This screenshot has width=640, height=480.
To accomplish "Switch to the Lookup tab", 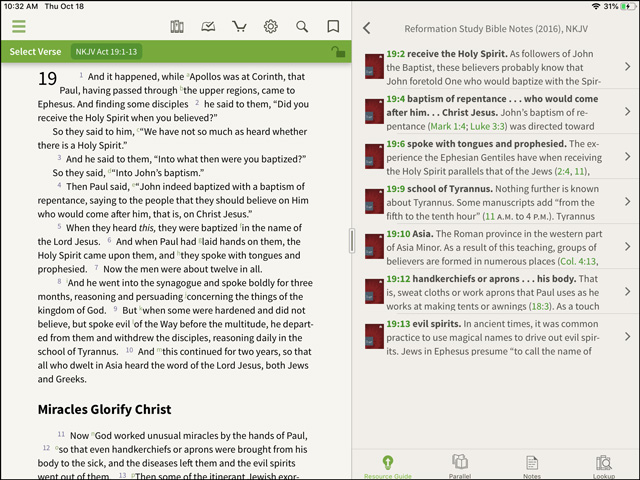I will pyautogui.click(x=604, y=467).
